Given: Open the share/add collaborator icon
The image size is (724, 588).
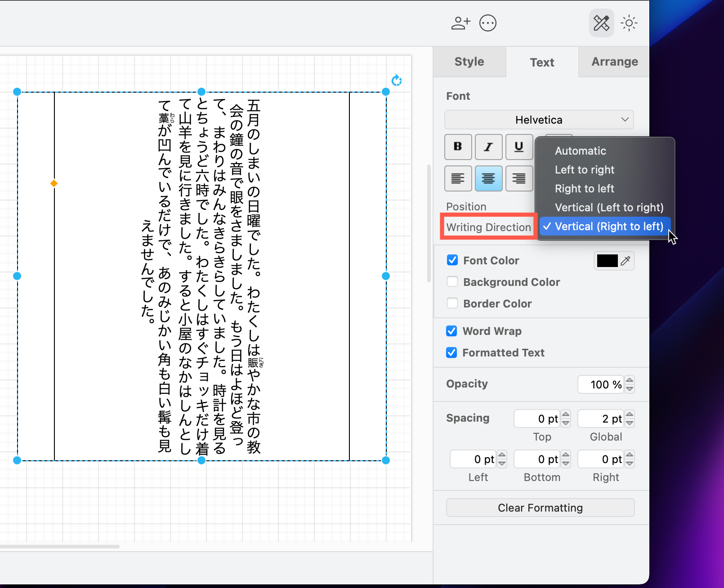Looking at the screenshot, I should tap(460, 23).
